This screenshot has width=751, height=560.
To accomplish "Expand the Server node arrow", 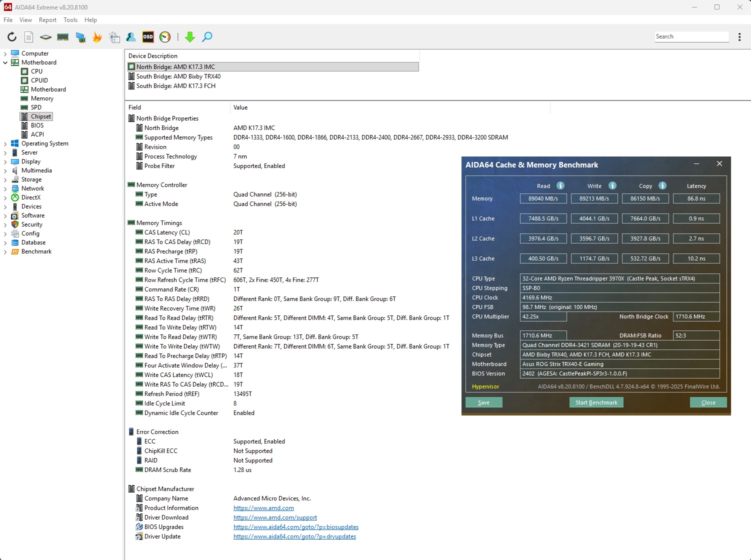I will [5, 152].
